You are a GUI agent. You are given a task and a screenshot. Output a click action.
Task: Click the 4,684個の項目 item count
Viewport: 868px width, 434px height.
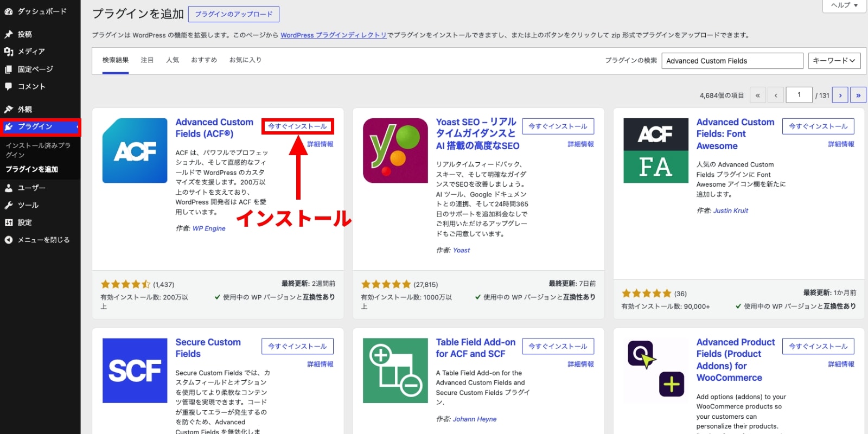pos(722,95)
